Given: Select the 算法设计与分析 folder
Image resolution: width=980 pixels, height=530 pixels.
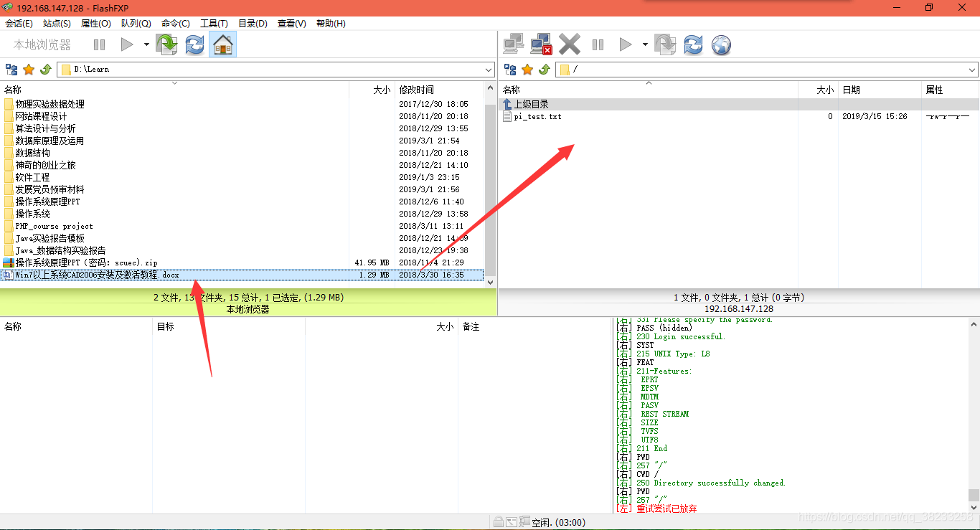Looking at the screenshot, I should pos(45,128).
